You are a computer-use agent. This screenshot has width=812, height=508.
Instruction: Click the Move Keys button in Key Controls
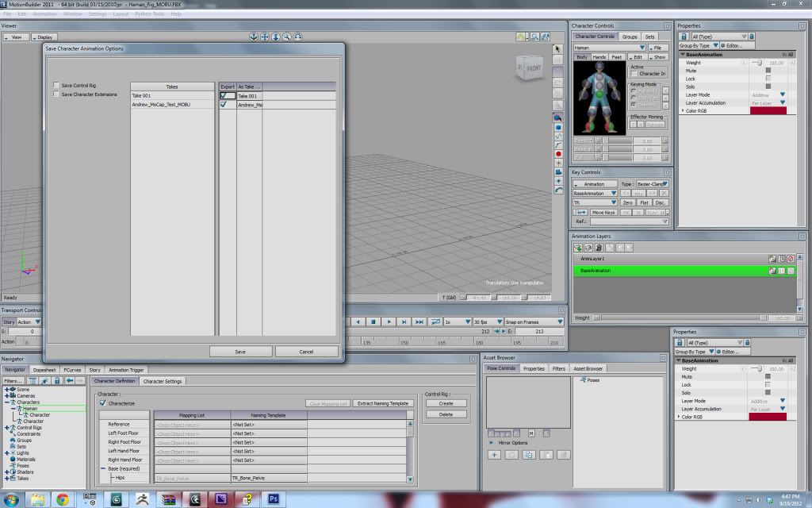click(603, 213)
